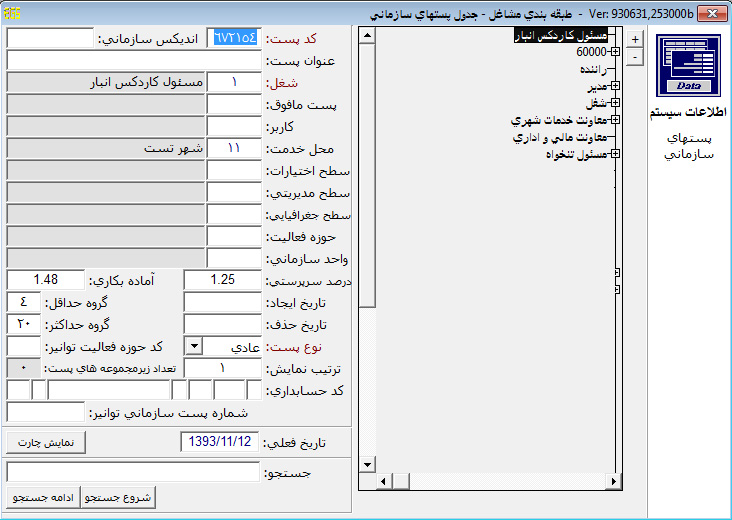Click the سطح جغرافيايي code field
Viewport: 732px width, 520px height.
234,214
